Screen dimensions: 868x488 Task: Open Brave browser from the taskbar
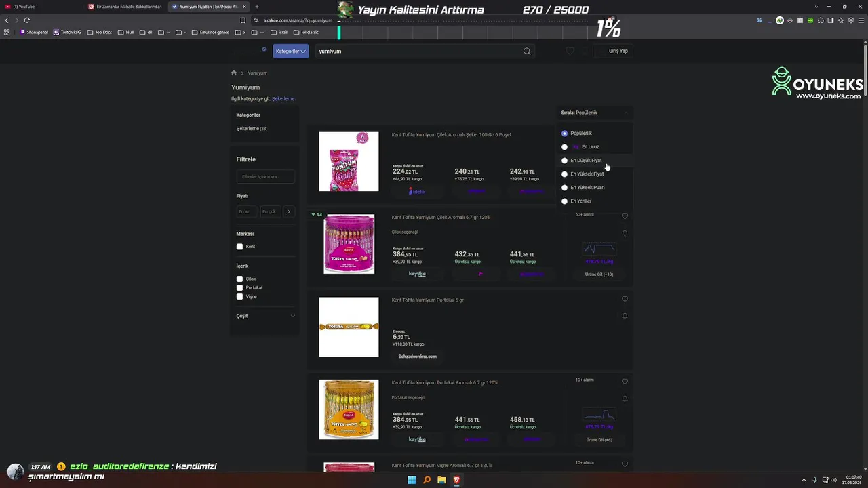pyautogui.click(x=456, y=481)
